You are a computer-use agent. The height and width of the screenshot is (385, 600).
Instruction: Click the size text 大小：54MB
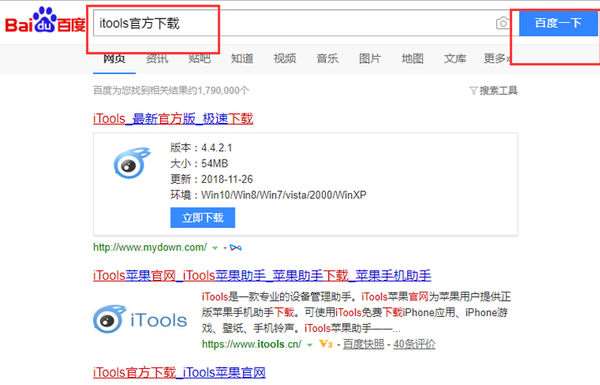click(199, 163)
